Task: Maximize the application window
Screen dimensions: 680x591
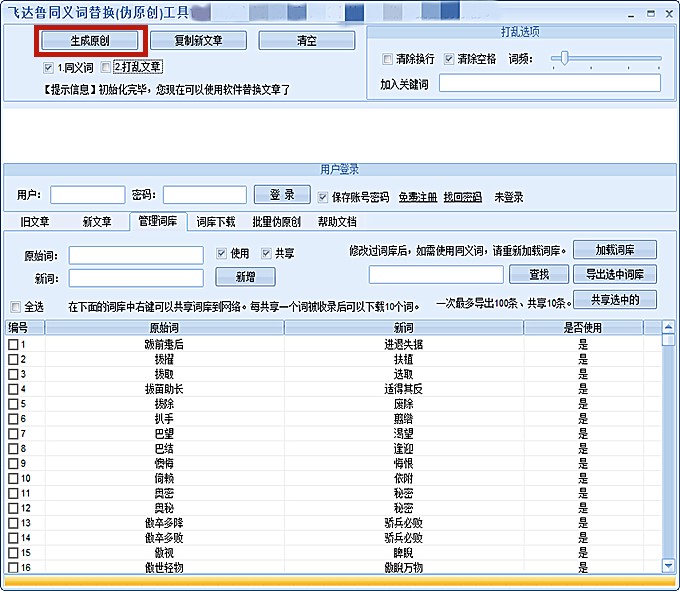Action: (651, 14)
